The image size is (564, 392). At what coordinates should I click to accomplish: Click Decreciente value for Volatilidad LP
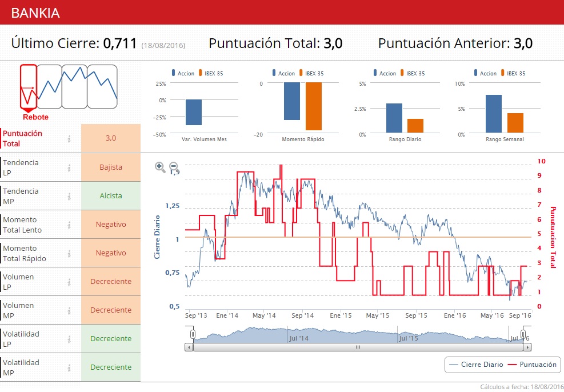coord(111,338)
